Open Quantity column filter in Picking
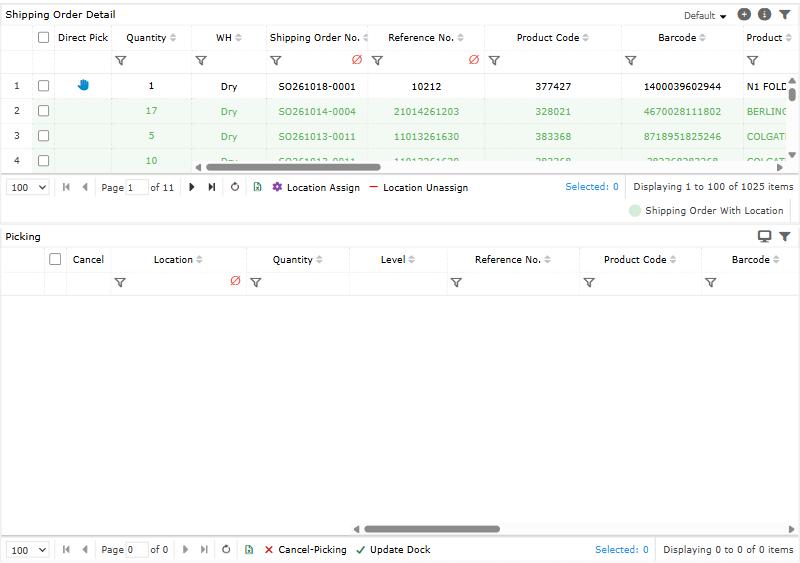This screenshot has height=563, width=800. [256, 282]
